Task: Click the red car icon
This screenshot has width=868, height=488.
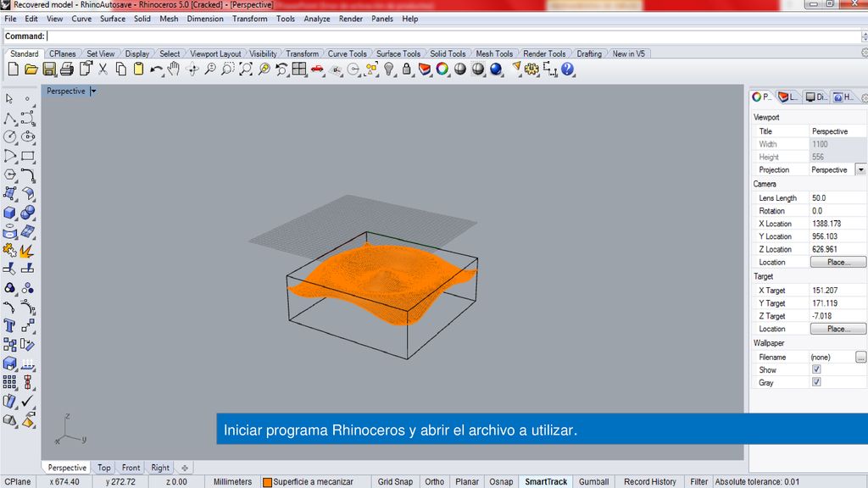Action: pyautogui.click(x=317, y=69)
